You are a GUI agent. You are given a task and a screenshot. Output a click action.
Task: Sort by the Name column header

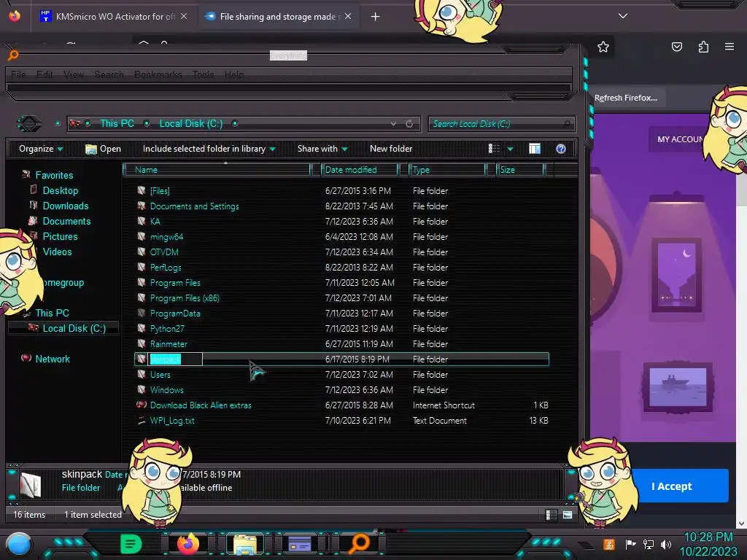[217, 170]
